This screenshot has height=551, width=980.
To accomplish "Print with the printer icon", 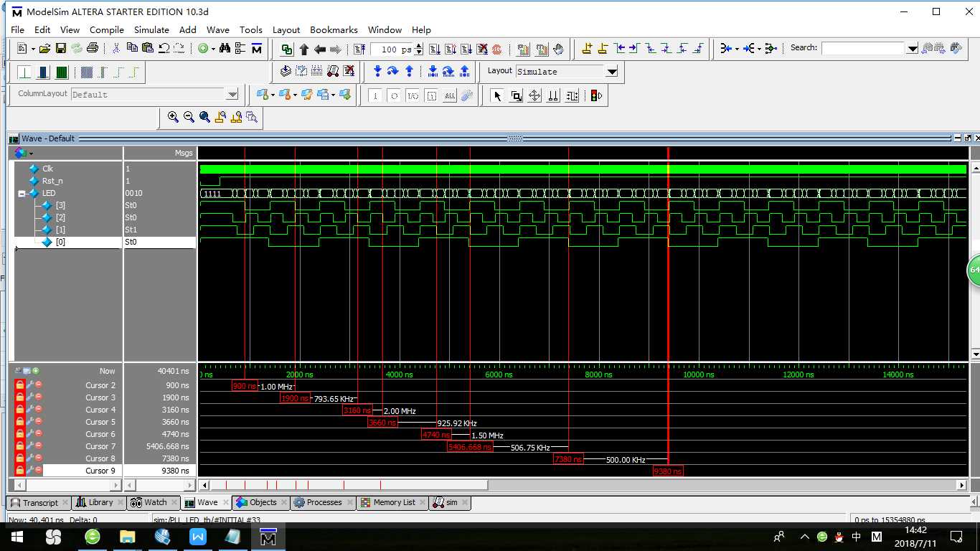I will pyautogui.click(x=93, y=49).
